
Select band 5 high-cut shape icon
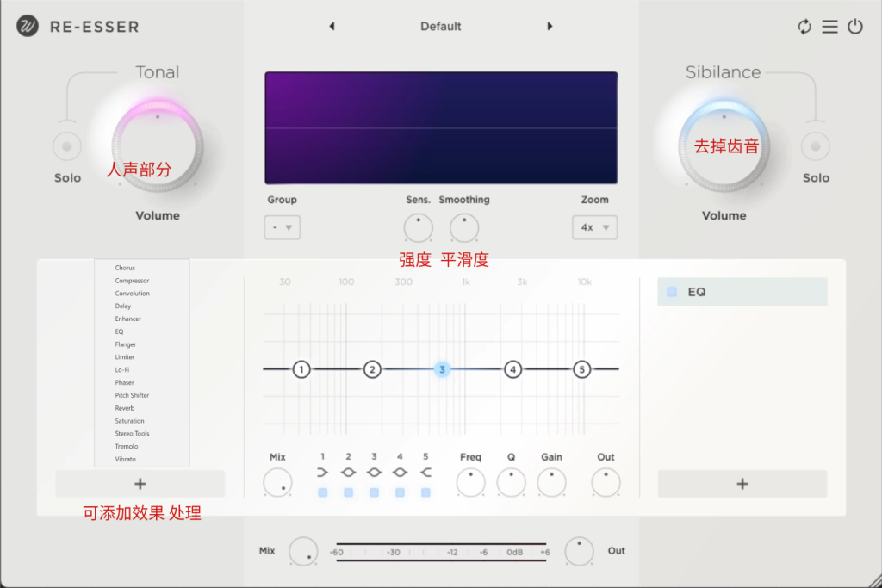pyautogui.click(x=425, y=472)
